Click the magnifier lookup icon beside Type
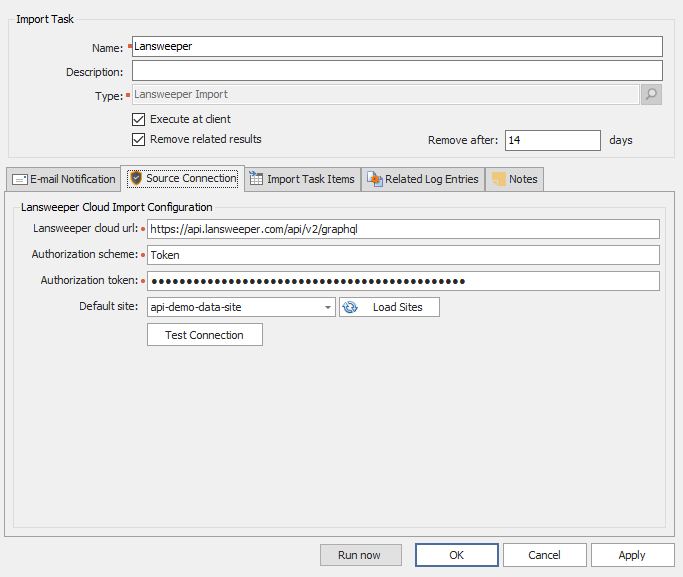The width and height of the screenshot is (683, 577). (x=651, y=94)
